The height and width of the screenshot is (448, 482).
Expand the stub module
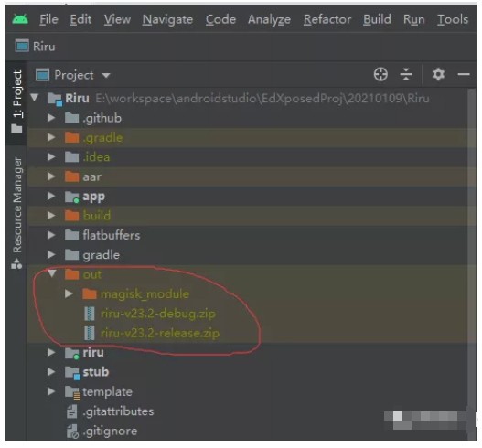(x=51, y=372)
